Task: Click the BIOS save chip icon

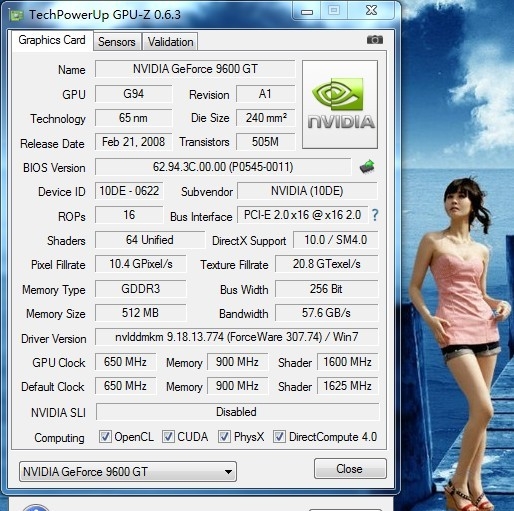Action: click(x=367, y=166)
